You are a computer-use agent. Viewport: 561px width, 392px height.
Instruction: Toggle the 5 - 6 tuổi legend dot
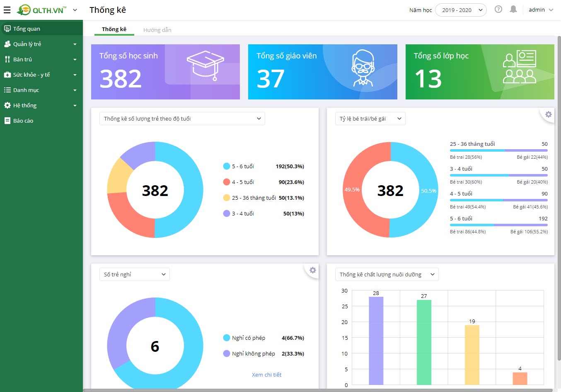(227, 166)
